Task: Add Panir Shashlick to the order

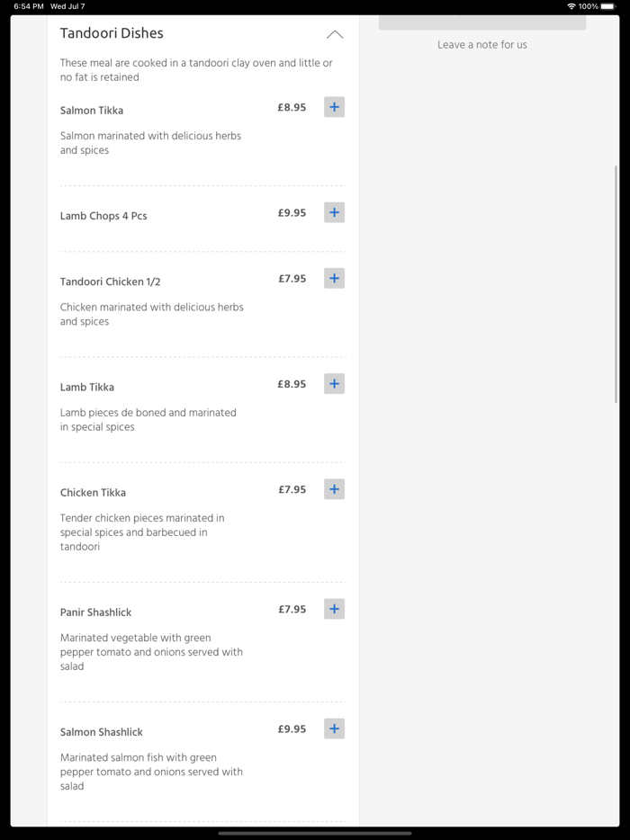Action: click(x=334, y=609)
